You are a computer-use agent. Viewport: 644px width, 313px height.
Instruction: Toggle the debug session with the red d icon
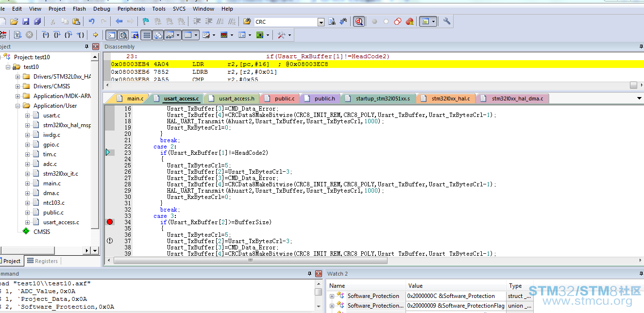(x=359, y=21)
